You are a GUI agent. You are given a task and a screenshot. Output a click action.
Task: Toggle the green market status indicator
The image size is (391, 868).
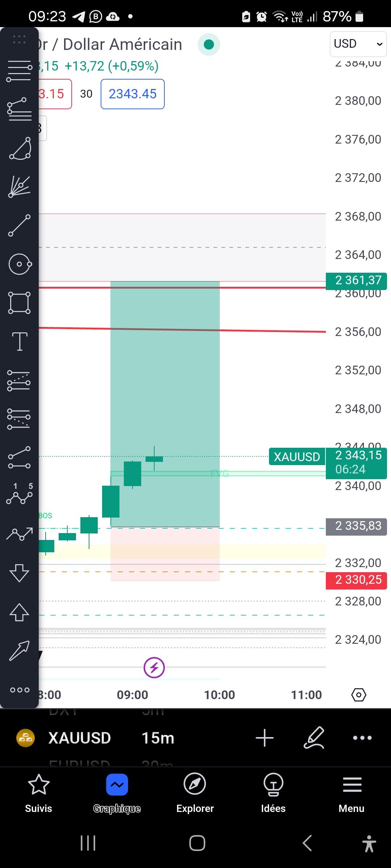(x=209, y=44)
